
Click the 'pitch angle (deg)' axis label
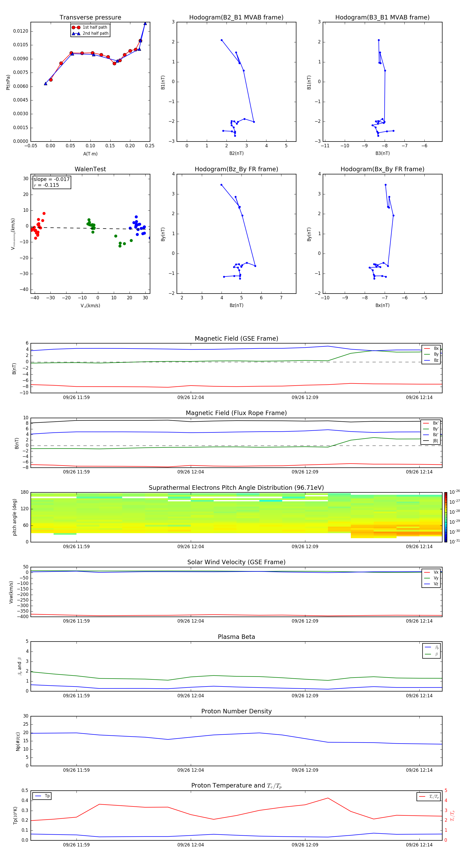[14, 517]
